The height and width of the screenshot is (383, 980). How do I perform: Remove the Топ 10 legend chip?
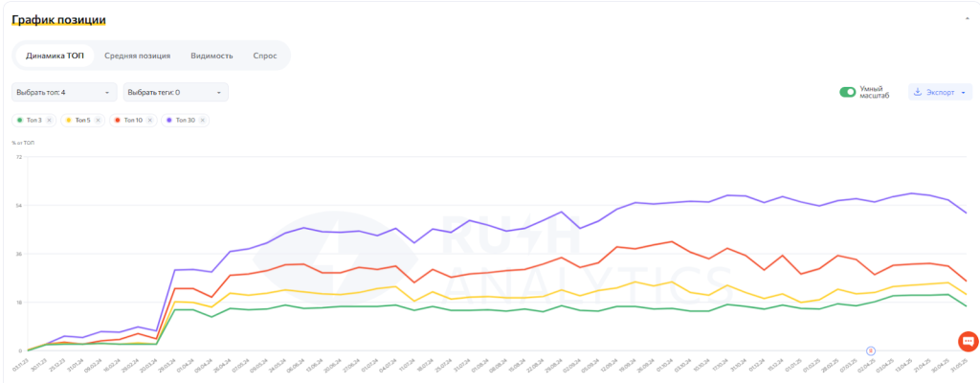pos(150,120)
